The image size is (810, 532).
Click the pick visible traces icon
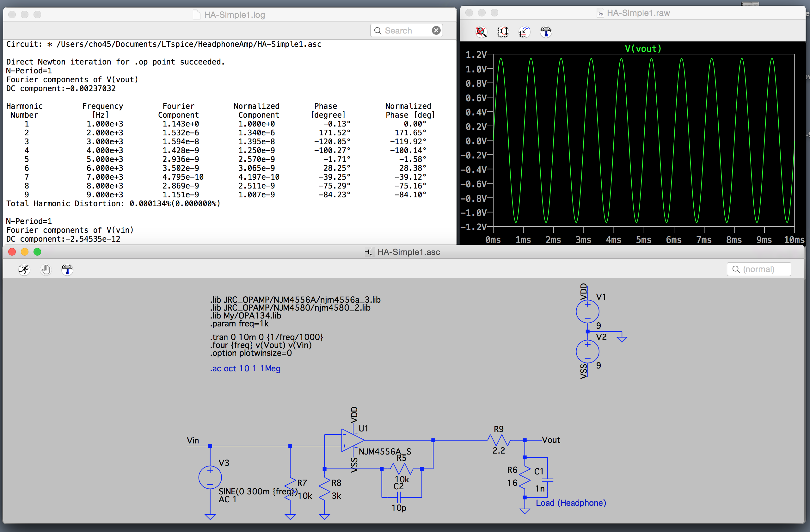point(525,32)
